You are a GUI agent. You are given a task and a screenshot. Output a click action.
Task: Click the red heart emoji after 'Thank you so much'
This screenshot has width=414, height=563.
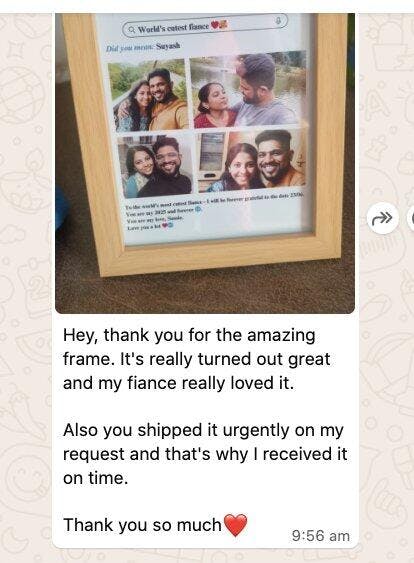coord(235,525)
